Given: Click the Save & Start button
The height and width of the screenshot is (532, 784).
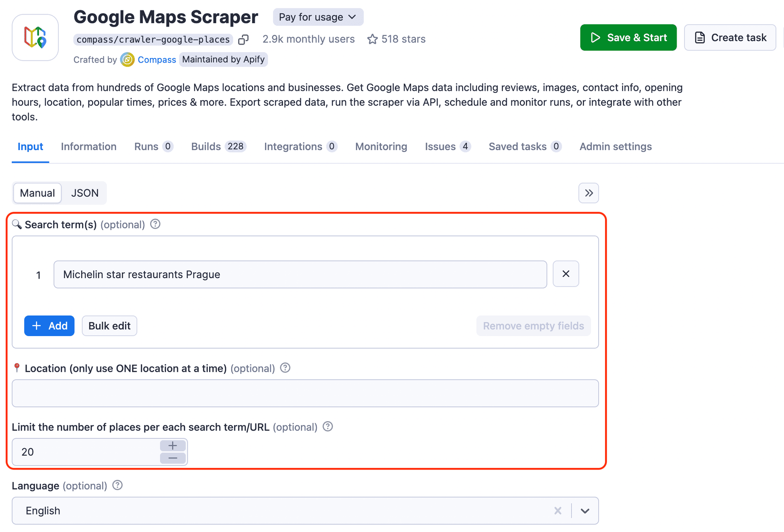Looking at the screenshot, I should (628, 38).
